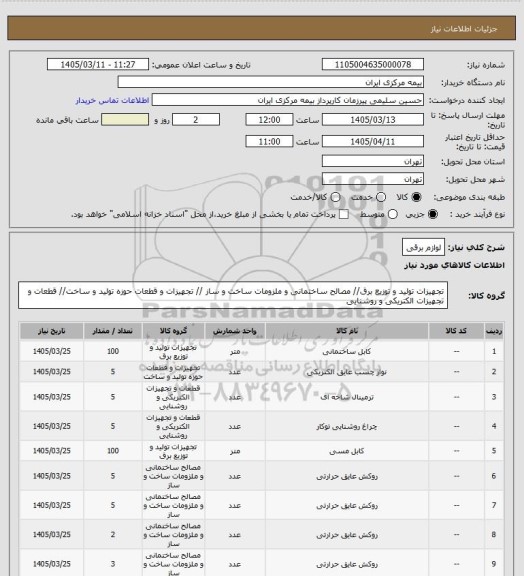The image size is (524, 576).
Task: Click the general description box لوازم برقی
Action: click(423, 247)
